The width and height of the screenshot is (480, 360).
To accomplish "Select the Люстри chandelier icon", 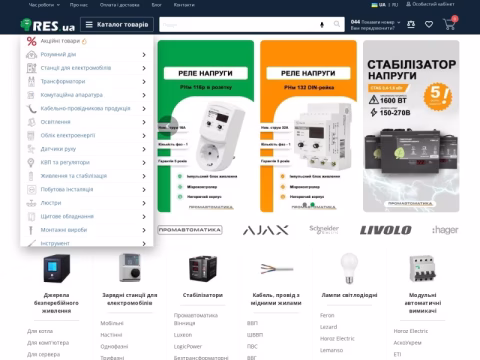I will coord(31,203).
